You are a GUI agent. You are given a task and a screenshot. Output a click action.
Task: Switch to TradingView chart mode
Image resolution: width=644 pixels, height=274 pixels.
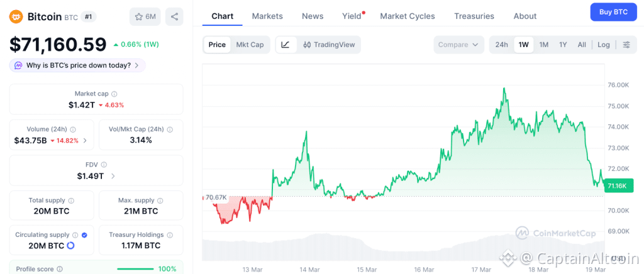click(329, 45)
